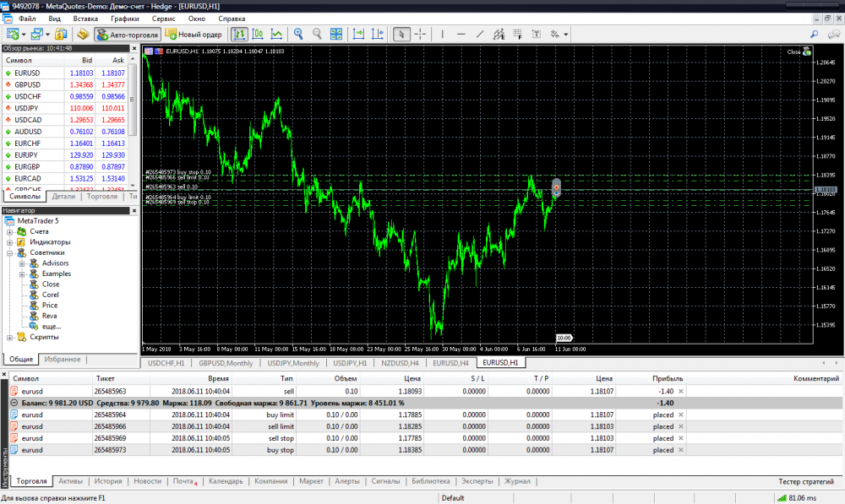Switch chart to line chart icon
Image resolution: width=845 pixels, height=504 pixels.
276,35
